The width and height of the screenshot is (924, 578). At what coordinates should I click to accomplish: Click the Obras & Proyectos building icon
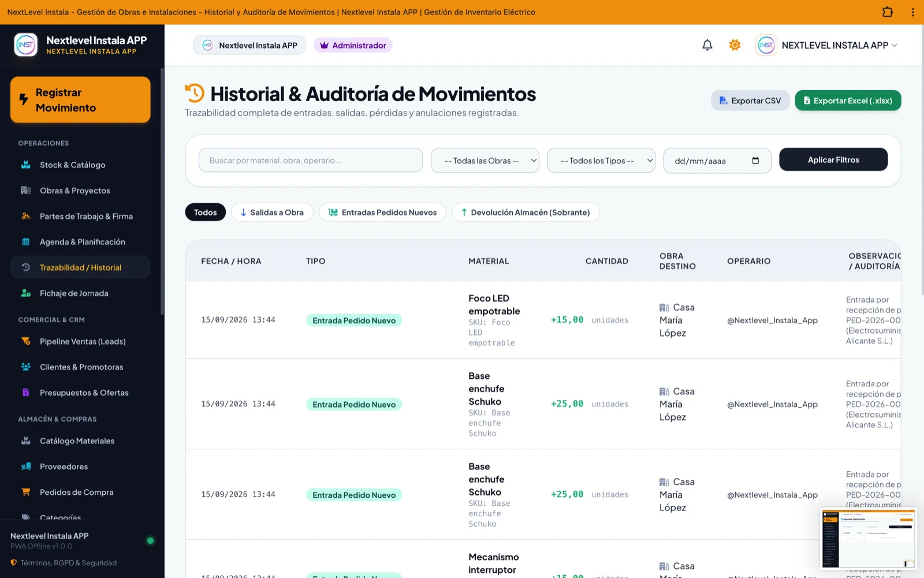(x=26, y=191)
